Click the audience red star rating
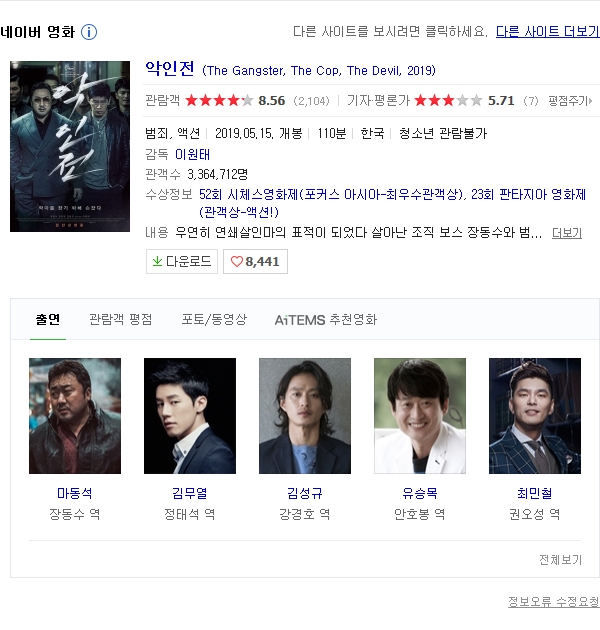This screenshot has height=630, width=600. click(x=219, y=100)
